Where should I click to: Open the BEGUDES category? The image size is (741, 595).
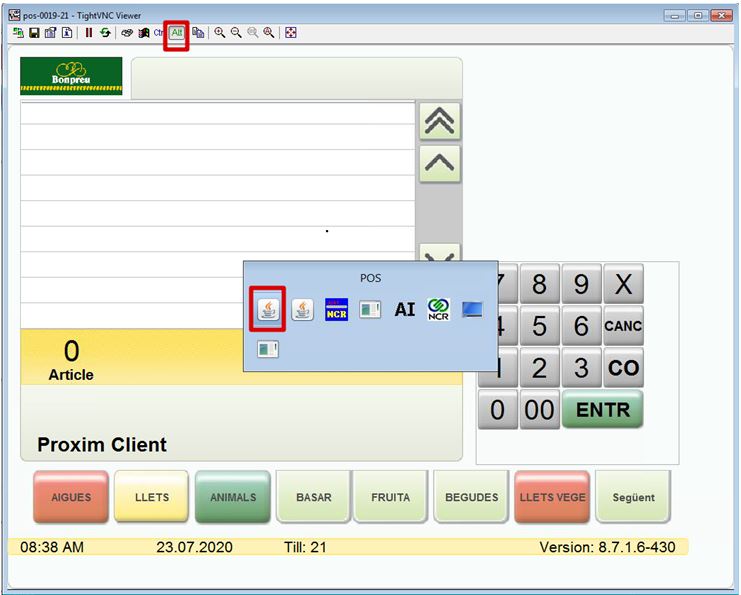pos(471,497)
